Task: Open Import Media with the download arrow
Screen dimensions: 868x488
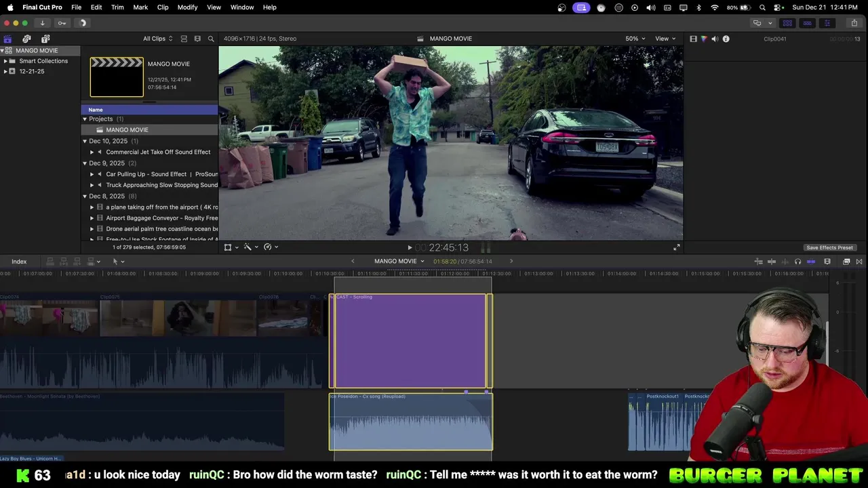Action: click(x=42, y=23)
